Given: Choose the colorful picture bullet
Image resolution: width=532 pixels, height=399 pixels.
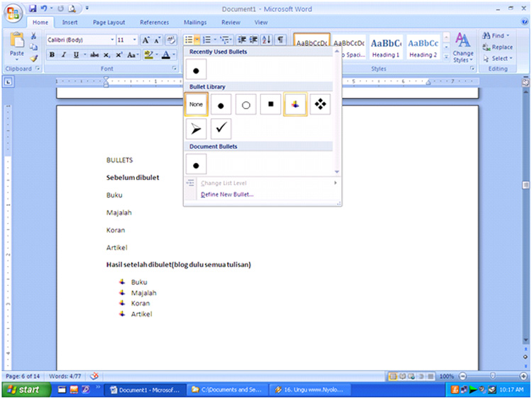Looking at the screenshot, I should pos(295,104).
